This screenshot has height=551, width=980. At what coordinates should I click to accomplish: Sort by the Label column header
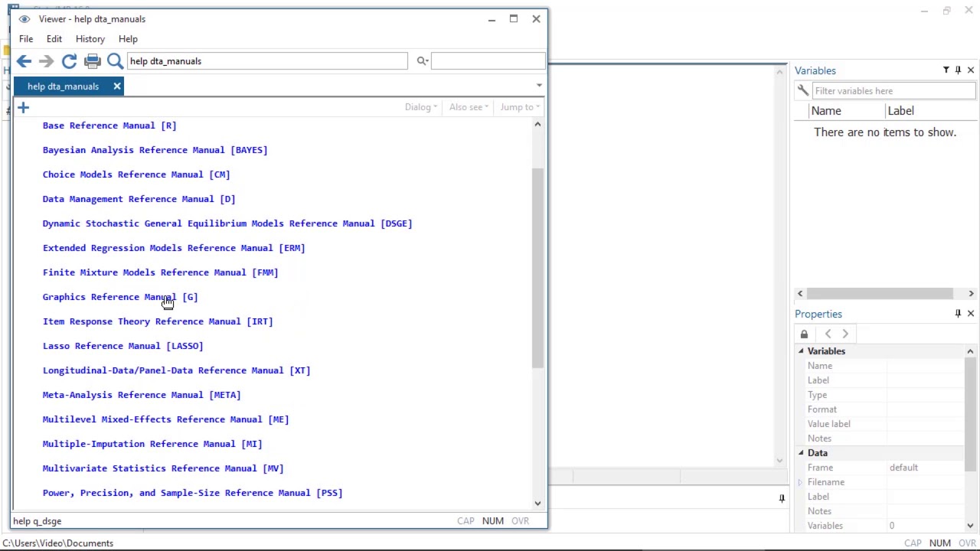(x=932, y=111)
